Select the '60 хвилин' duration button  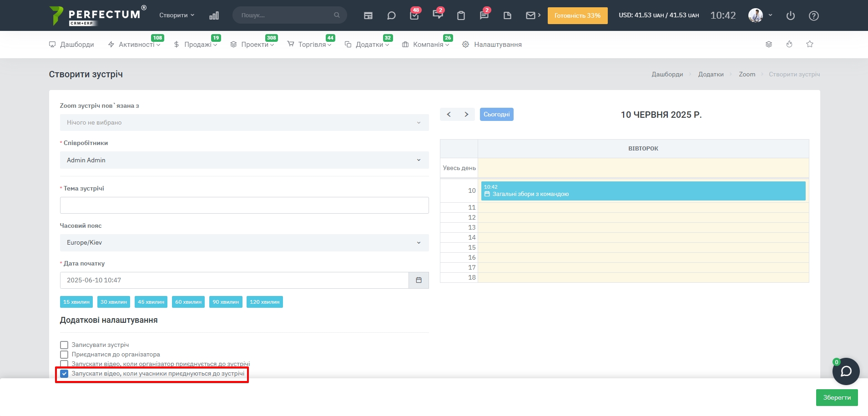click(188, 302)
